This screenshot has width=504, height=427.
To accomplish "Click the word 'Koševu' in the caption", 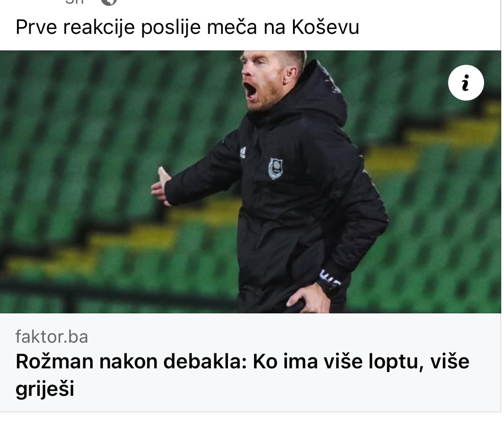I will point(325,27).
